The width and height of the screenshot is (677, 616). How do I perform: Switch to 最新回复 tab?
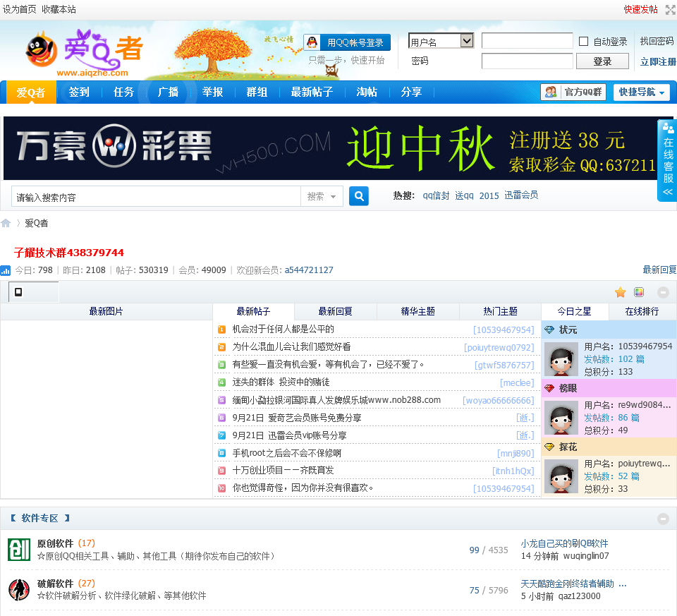336,311
